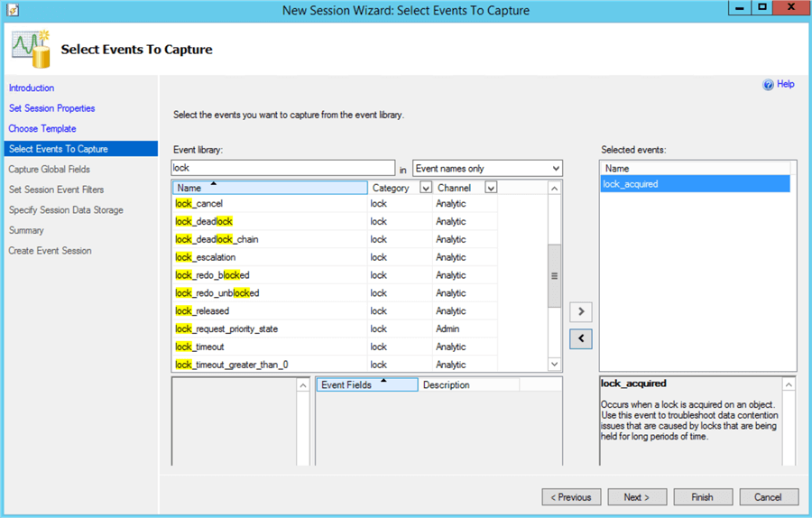The width and height of the screenshot is (812, 518).
Task: Sort by Name column header in event library
Action: pyautogui.click(x=270, y=188)
